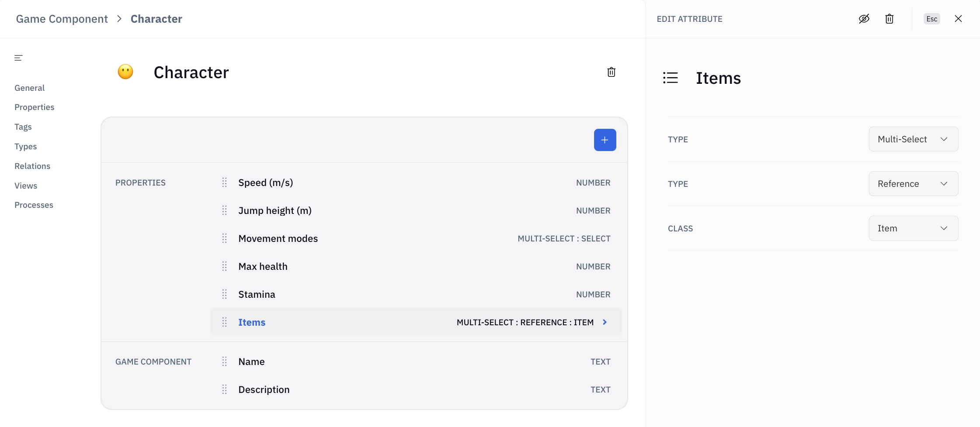Close the Edit Attribute panel
The image size is (980, 427).
pyautogui.click(x=958, y=19)
